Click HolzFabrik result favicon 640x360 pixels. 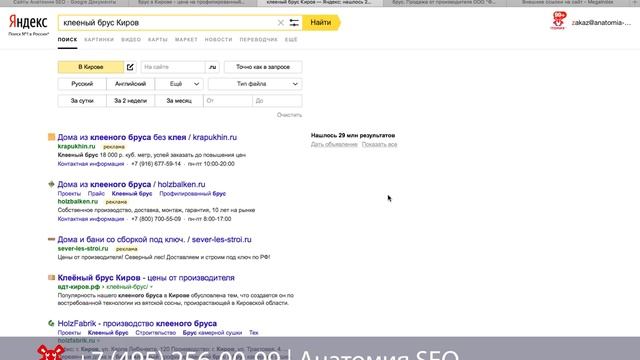(51, 323)
